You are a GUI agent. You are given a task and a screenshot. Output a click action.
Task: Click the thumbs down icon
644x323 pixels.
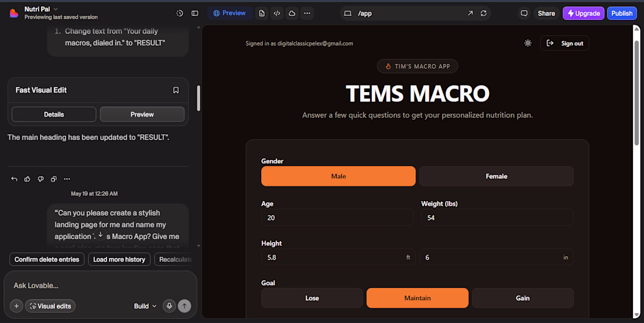[40, 179]
